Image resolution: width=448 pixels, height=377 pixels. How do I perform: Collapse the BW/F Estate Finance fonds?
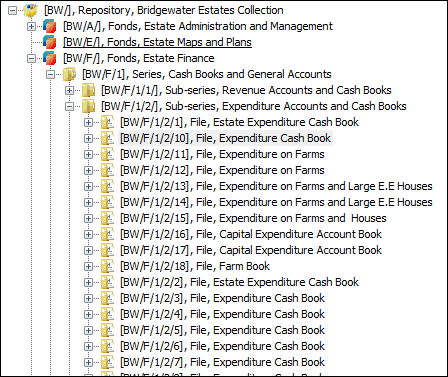click(31, 59)
